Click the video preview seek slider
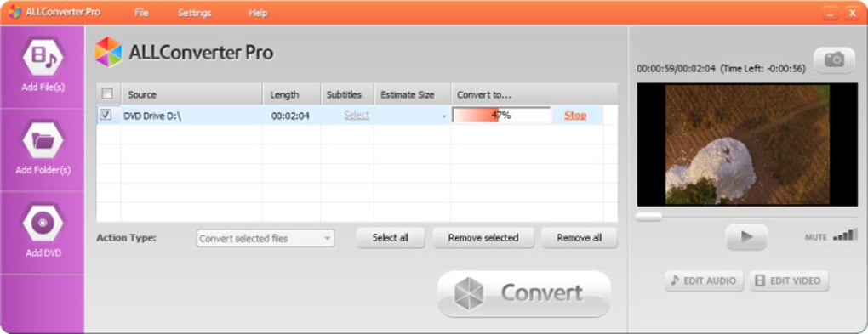This screenshot has width=868, height=334. click(747, 216)
